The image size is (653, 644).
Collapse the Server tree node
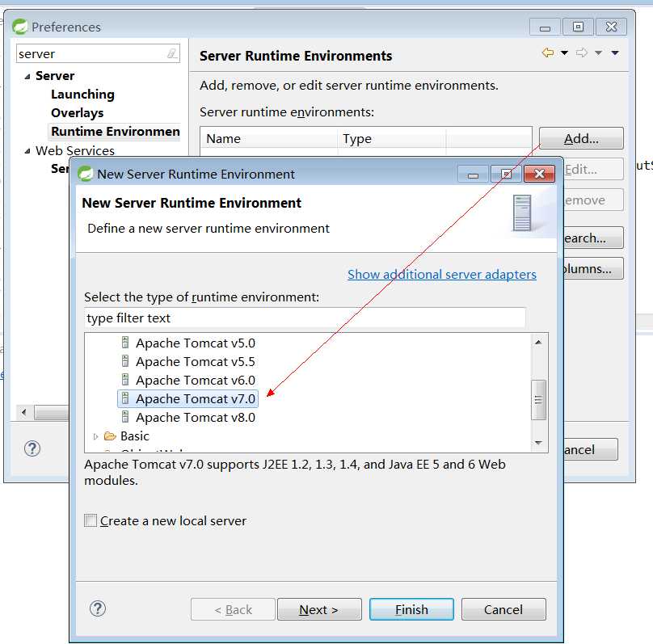click(x=27, y=76)
